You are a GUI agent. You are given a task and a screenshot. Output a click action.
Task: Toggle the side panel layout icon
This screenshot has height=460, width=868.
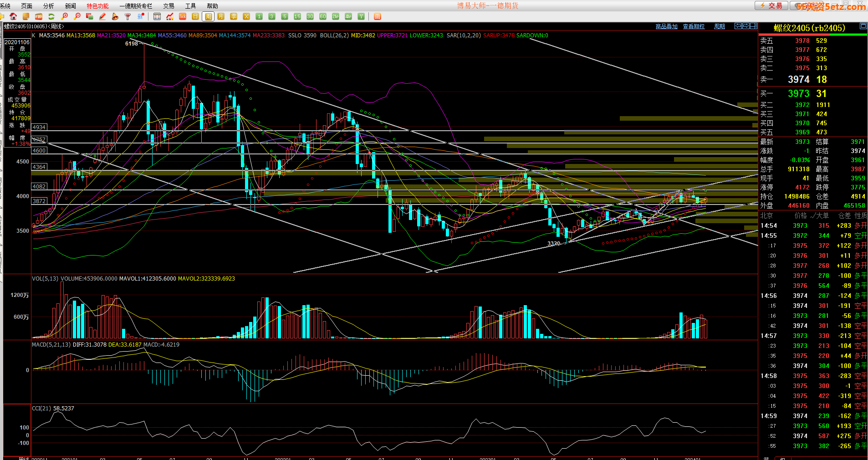click(753, 26)
